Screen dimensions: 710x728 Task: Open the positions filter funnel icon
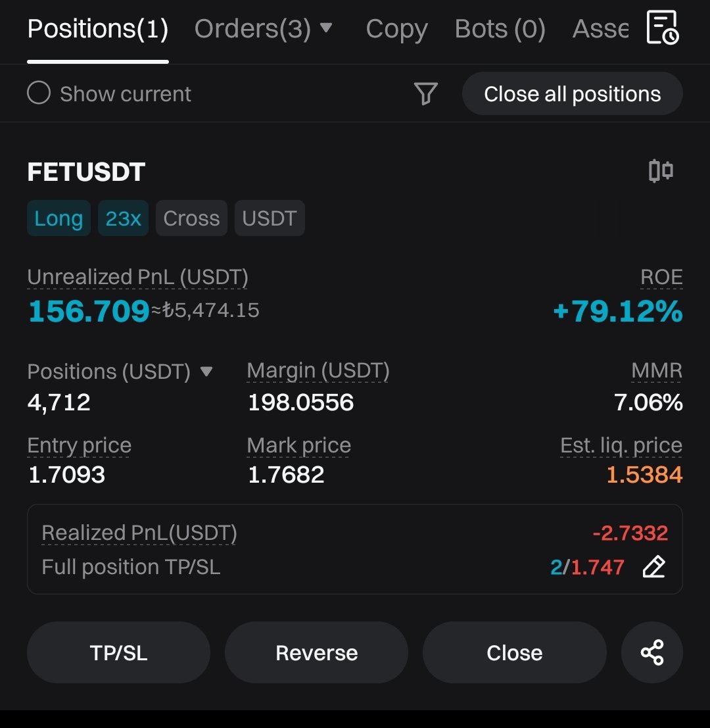[425, 94]
